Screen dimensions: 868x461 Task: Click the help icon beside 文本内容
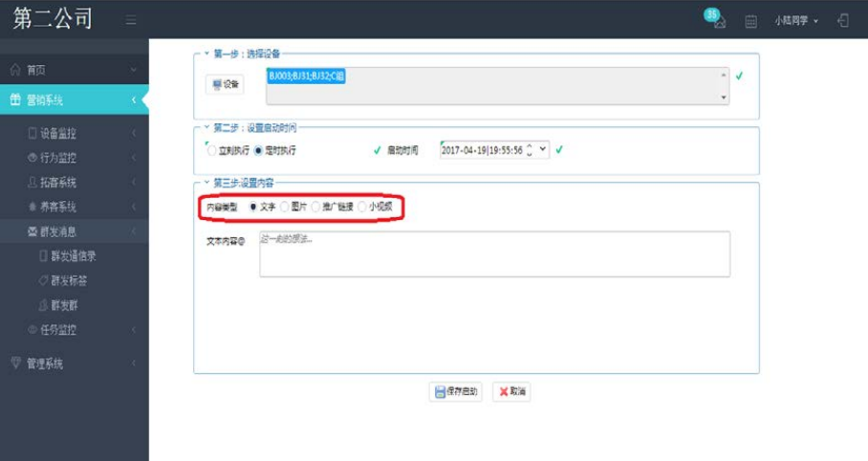tap(241, 242)
